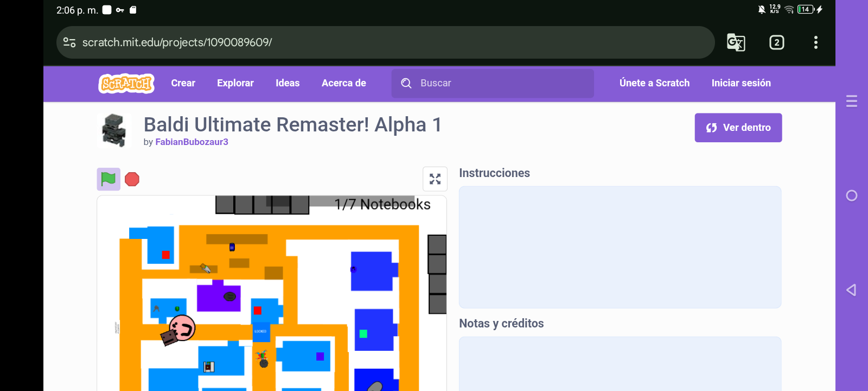This screenshot has width=868, height=391.
Task: Stop project with red stop sign
Action: (132, 179)
